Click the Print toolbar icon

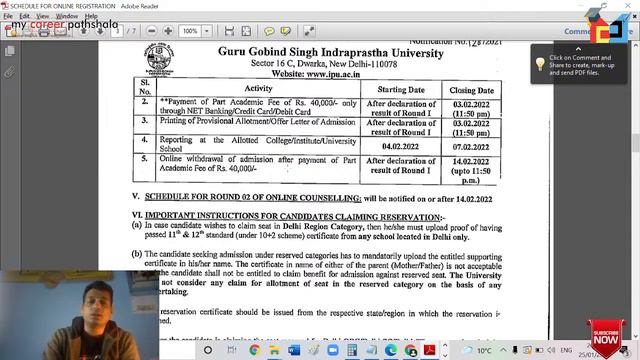pyautogui.click(x=44, y=32)
